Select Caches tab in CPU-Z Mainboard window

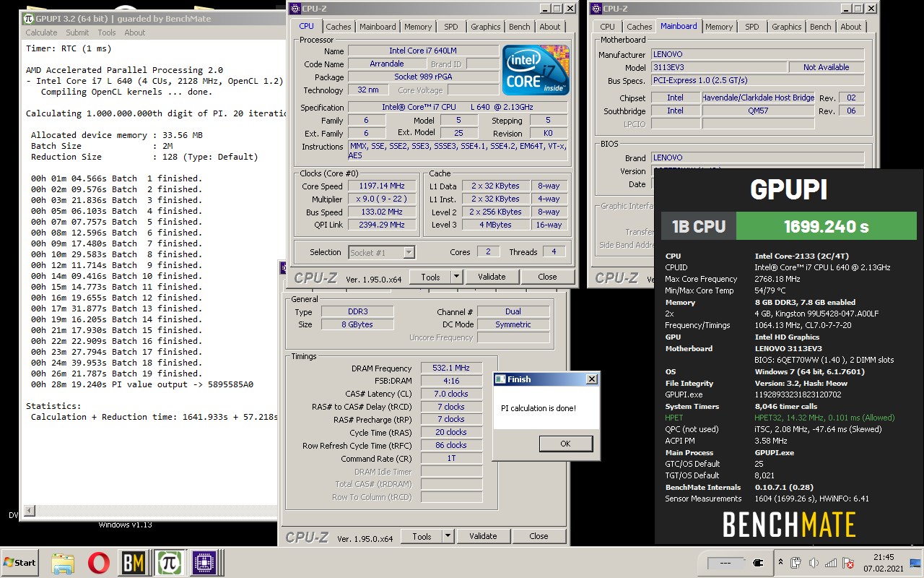[x=640, y=27]
